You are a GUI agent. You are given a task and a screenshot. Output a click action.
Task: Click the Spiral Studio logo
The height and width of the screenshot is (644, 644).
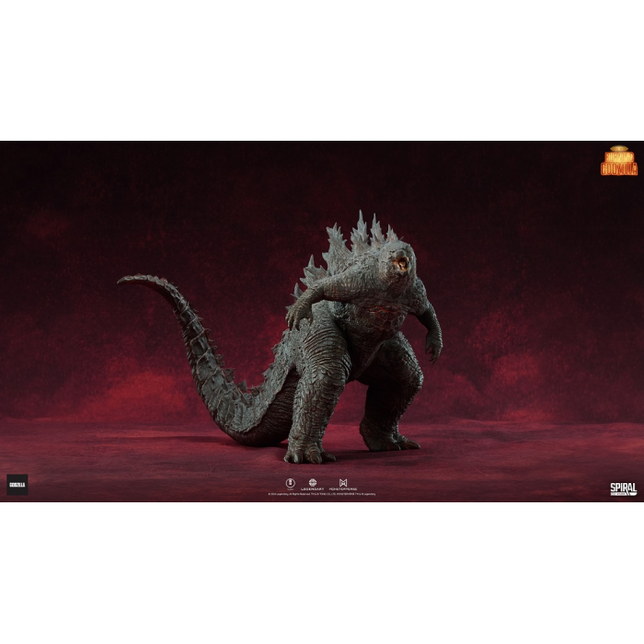click(x=623, y=489)
